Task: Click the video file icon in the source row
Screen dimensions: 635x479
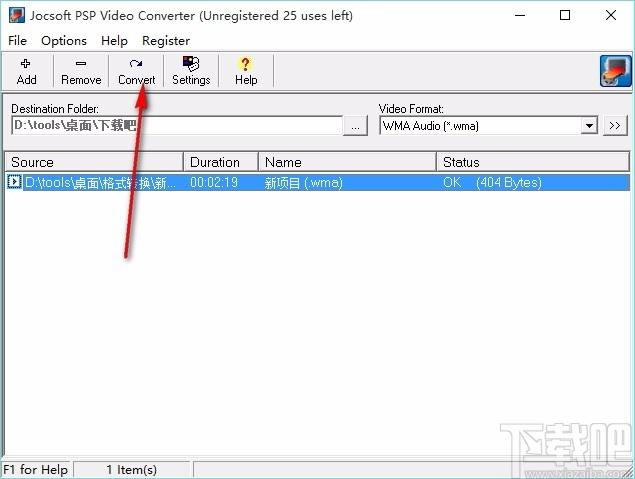Action: [x=14, y=182]
